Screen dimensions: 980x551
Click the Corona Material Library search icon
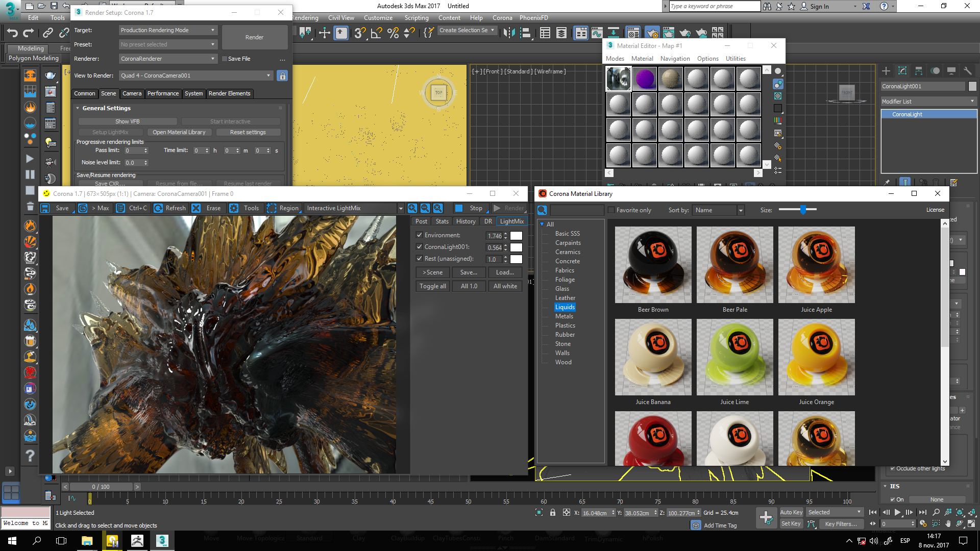point(543,209)
